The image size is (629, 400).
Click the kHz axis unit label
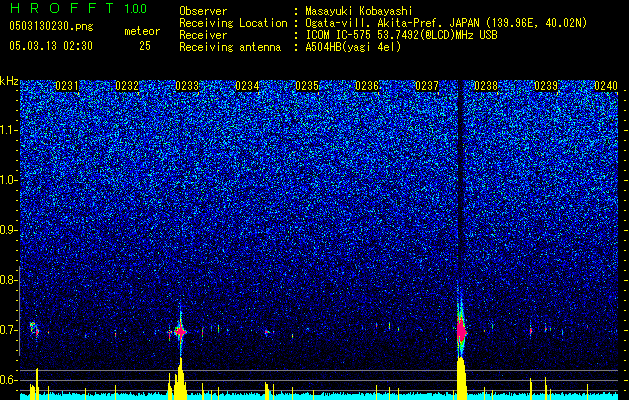tap(9, 81)
